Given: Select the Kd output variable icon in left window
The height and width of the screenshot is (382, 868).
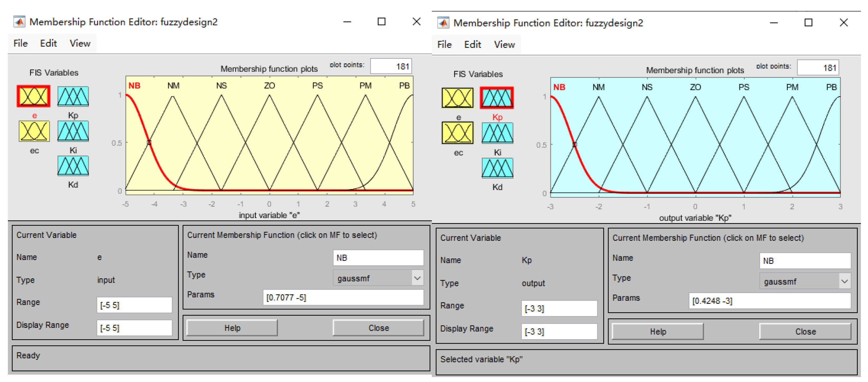Looking at the screenshot, I should (x=73, y=166).
